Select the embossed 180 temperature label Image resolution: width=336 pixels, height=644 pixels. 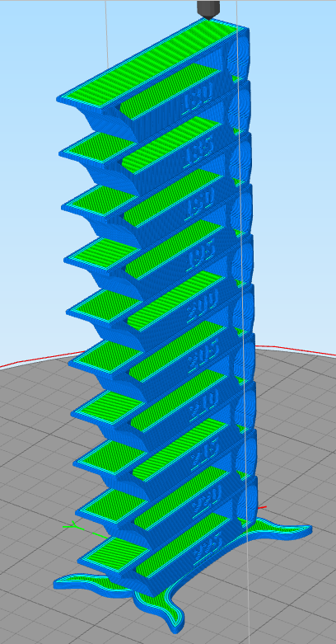[198, 98]
